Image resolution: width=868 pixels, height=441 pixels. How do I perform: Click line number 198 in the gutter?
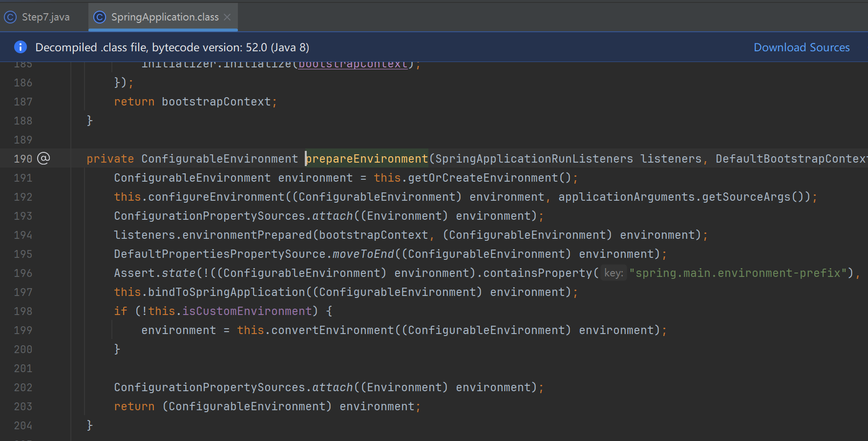(23, 311)
